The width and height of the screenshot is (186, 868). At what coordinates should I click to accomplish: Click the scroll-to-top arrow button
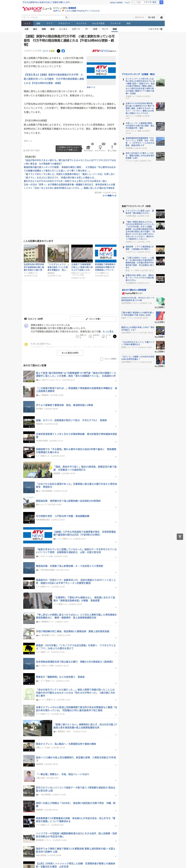[x=180, y=536]
